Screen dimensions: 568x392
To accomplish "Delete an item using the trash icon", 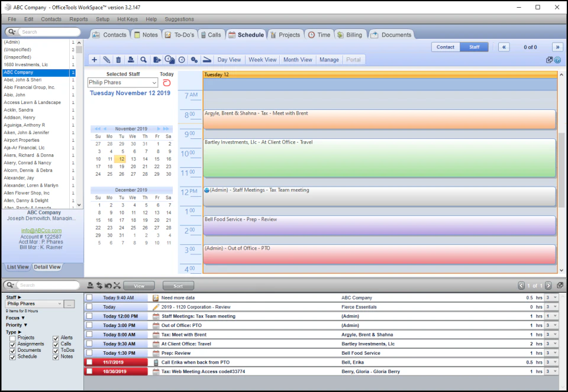I will coord(120,59).
